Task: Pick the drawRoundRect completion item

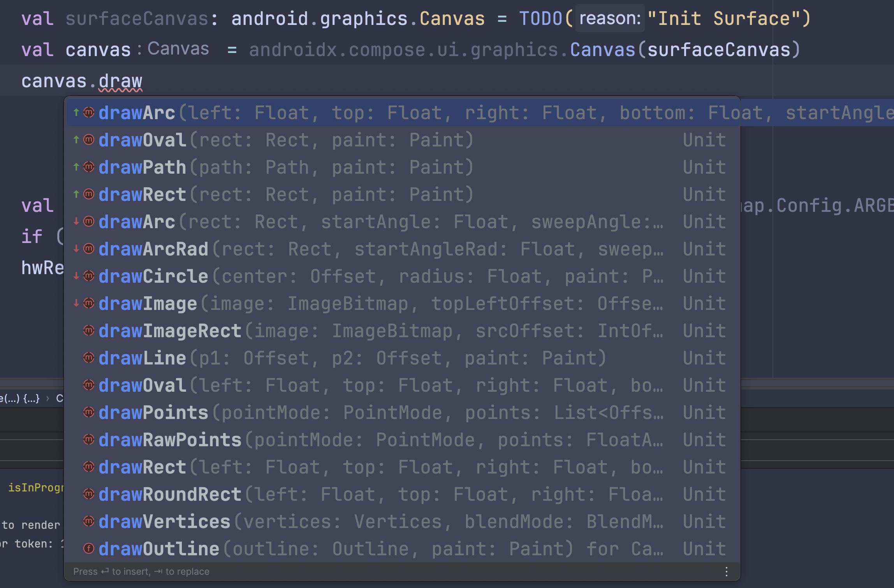Action: (350, 495)
